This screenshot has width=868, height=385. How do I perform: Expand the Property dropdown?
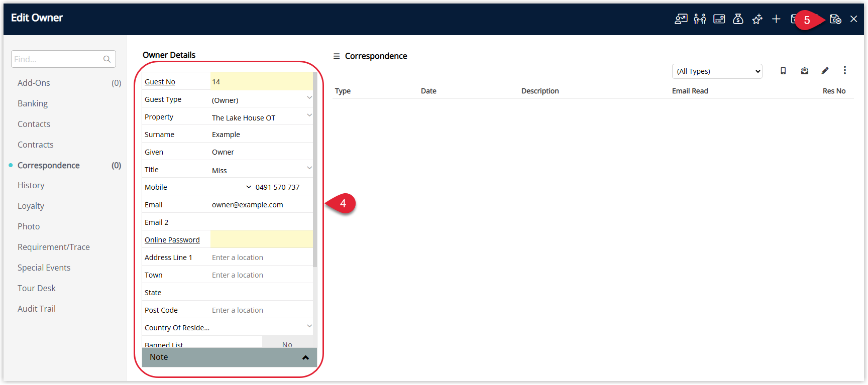[x=309, y=115]
